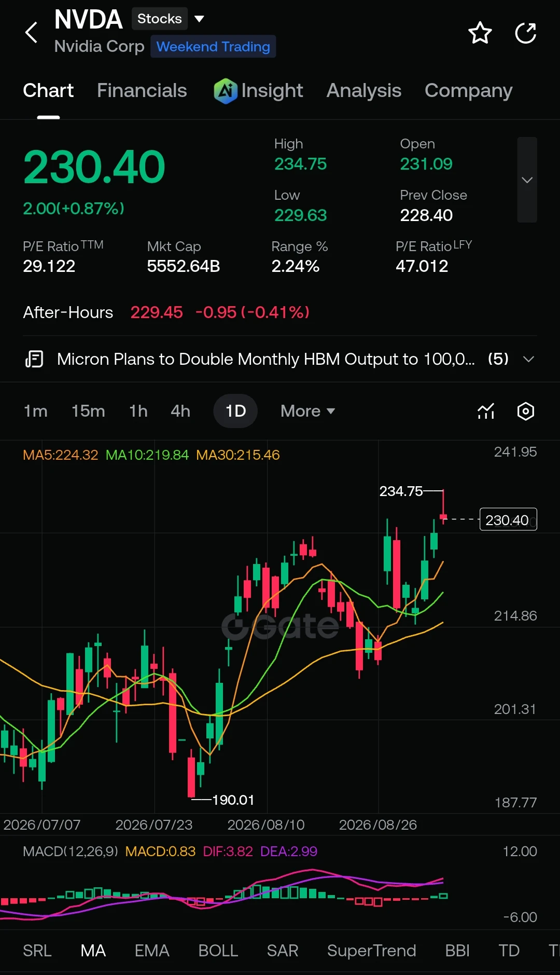Tap the High 234.75 value

(x=301, y=164)
